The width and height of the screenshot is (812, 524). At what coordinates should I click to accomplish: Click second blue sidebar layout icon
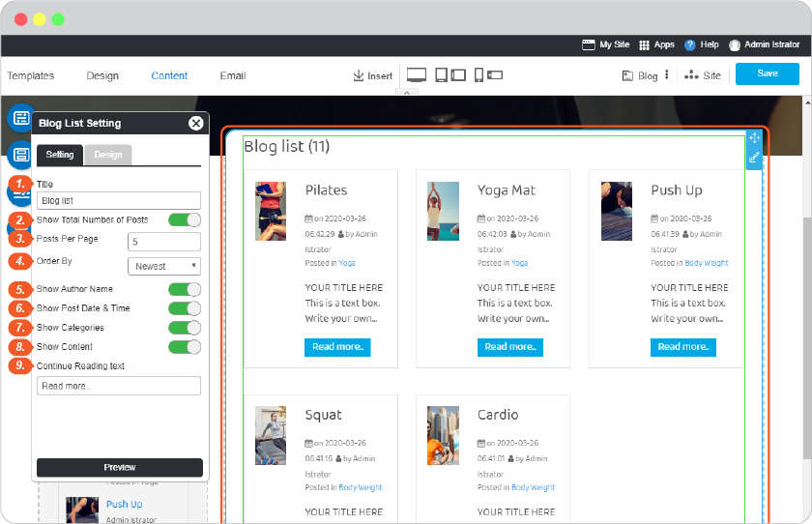coord(20,155)
